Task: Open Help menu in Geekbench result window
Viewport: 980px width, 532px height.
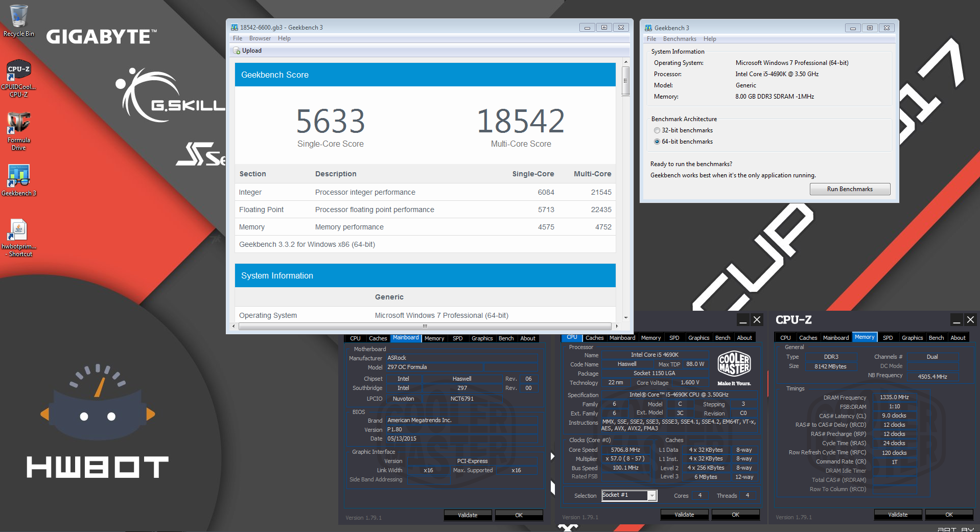Action: [x=284, y=38]
